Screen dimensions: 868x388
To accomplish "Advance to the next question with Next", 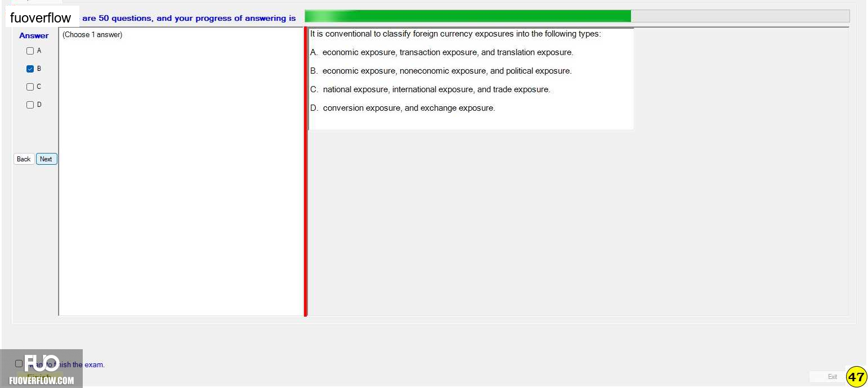I will (x=46, y=159).
